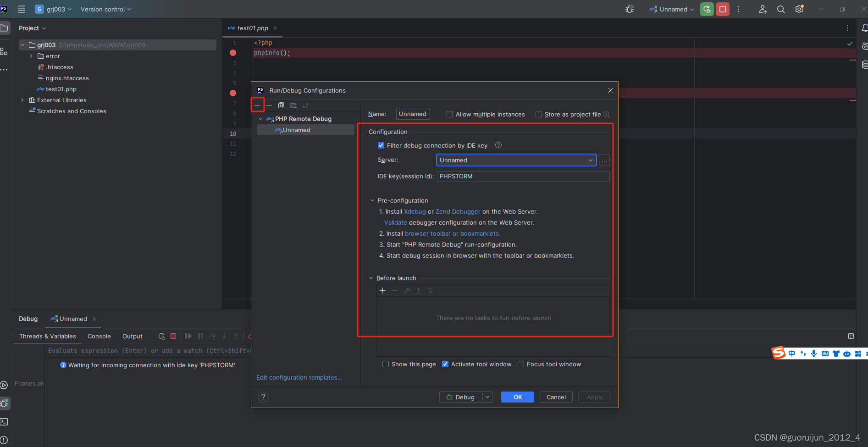Click the Name input field
The image size is (868, 447).
(x=413, y=114)
